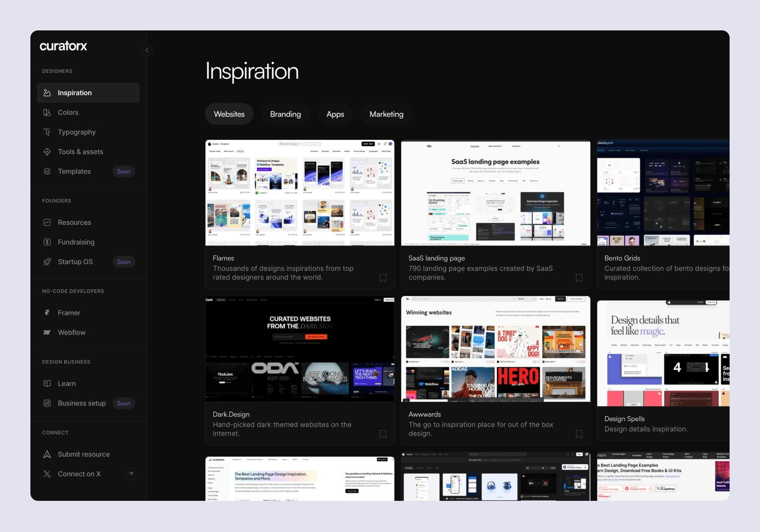Click the Dark.Design preview thumbnail
760x532 pixels.
coord(300,349)
